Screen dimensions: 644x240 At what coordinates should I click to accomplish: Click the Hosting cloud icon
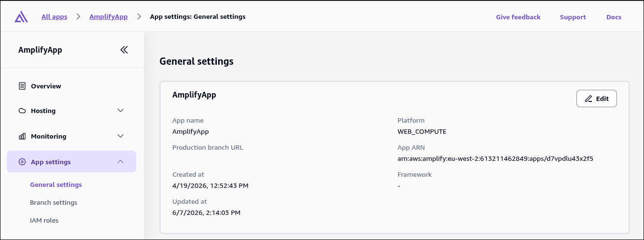[x=22, y=111]
